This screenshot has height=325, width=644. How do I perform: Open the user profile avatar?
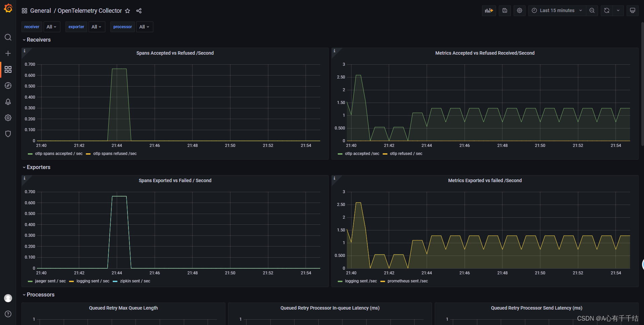[x=8, y=298]
